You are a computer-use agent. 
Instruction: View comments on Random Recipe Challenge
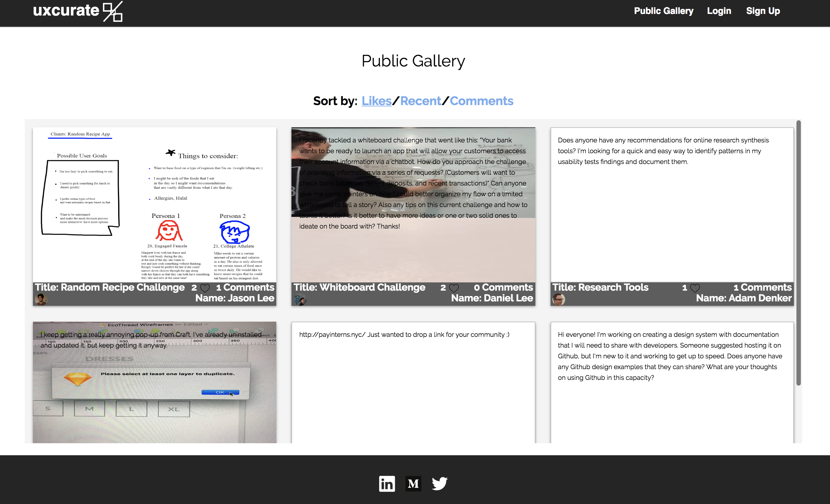coord(245,287)
